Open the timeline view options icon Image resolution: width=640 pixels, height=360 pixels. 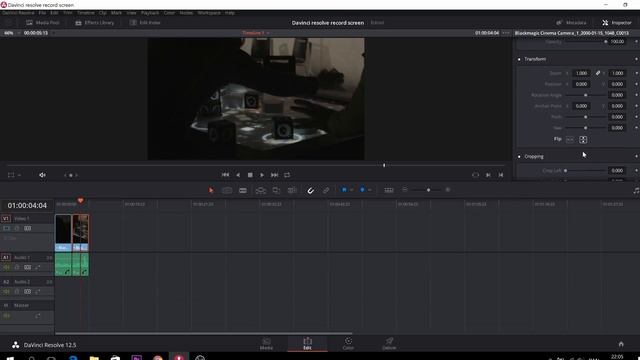pos(389,190)
